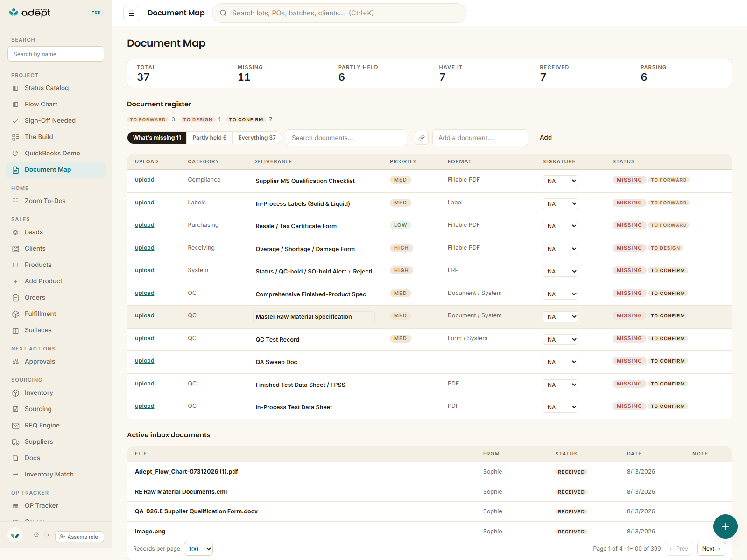Screen dimensions: 747x560
Task: Open signature dropdown for Resale / Tax Certificate Form
Action: (560, 226)
